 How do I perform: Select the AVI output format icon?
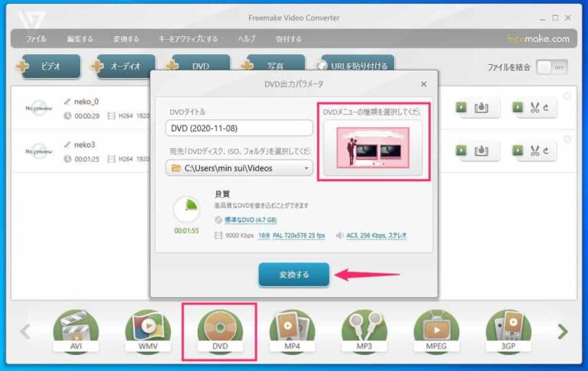(76, 330)
